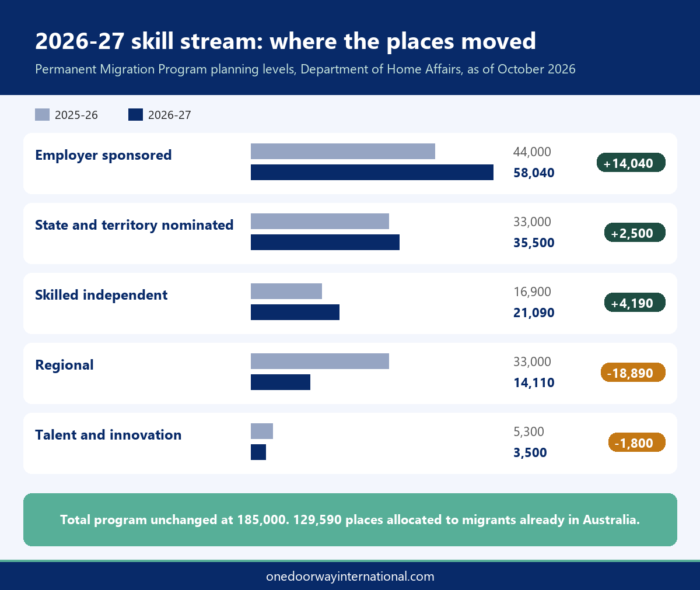Click the green '+2,500' change badge
This screenshot has height=590, width=700.
[x=635, y=233]
